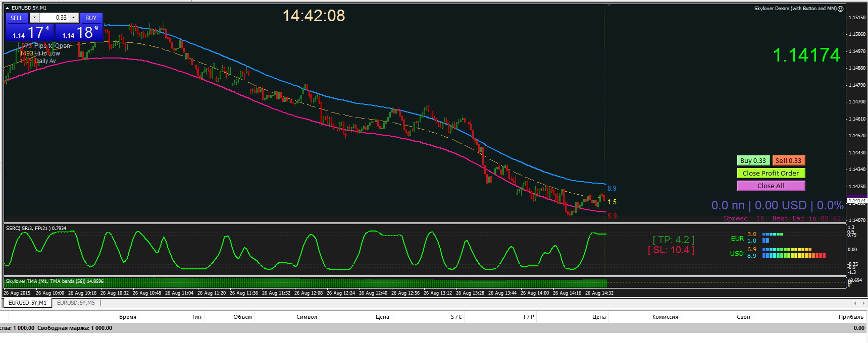The image size is (868, 343).
Task: Click the EURUSD.5Y,M1 chart title
Action: [29, 8]
